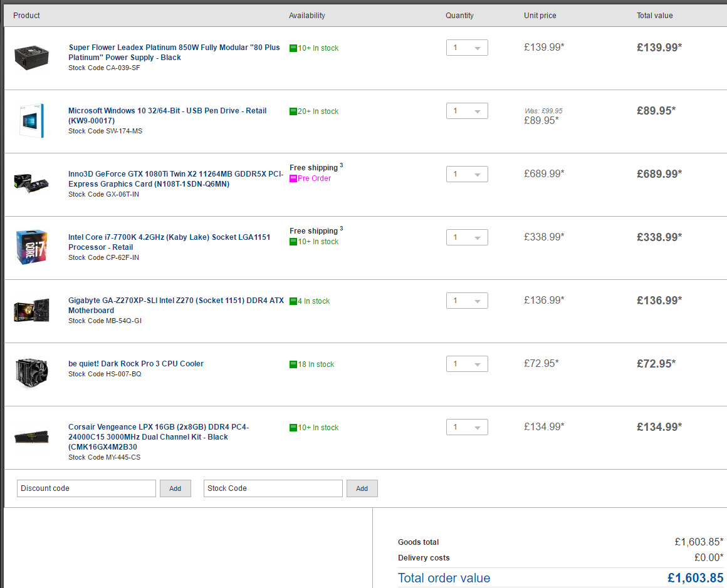727x588 pixels.
Task: Click Free shipping label for Inno3D card
Action: [x=314, y=168]
